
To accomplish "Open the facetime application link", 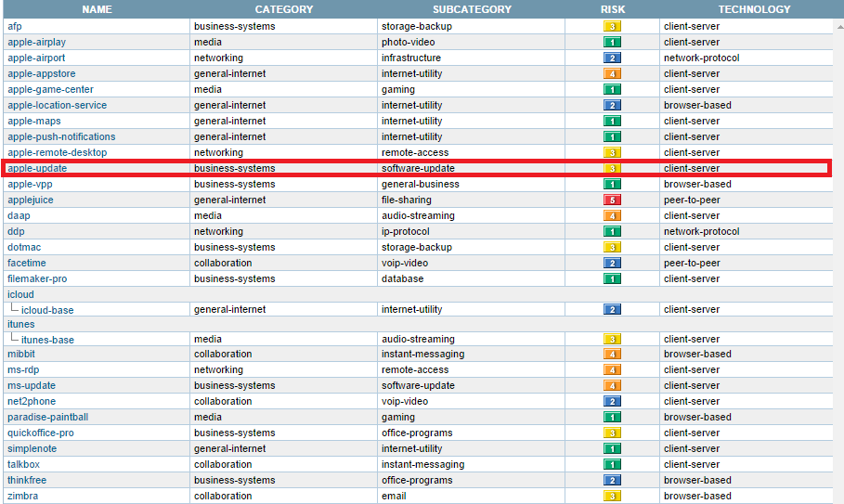I will tap(27, 263).
